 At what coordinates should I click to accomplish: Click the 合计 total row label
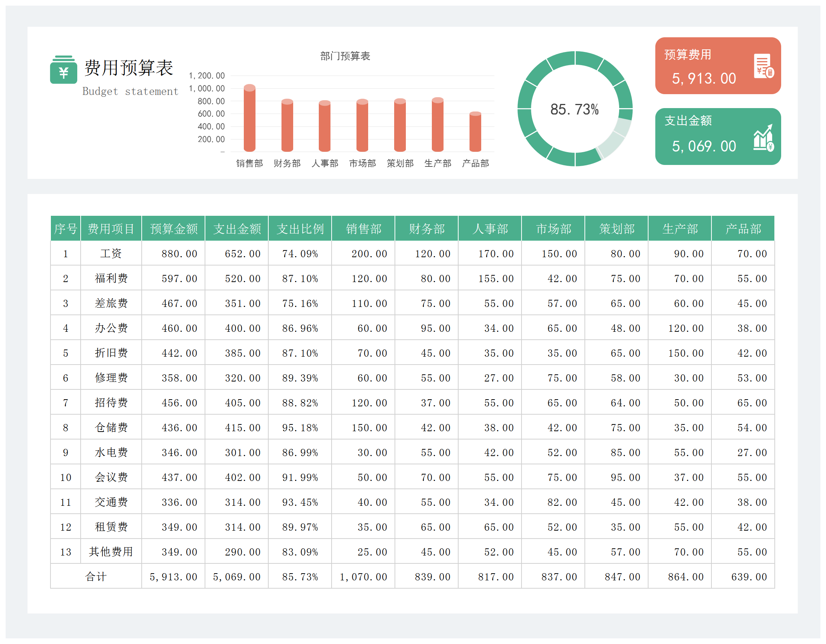pyautogui.click(x=96, y=577)
